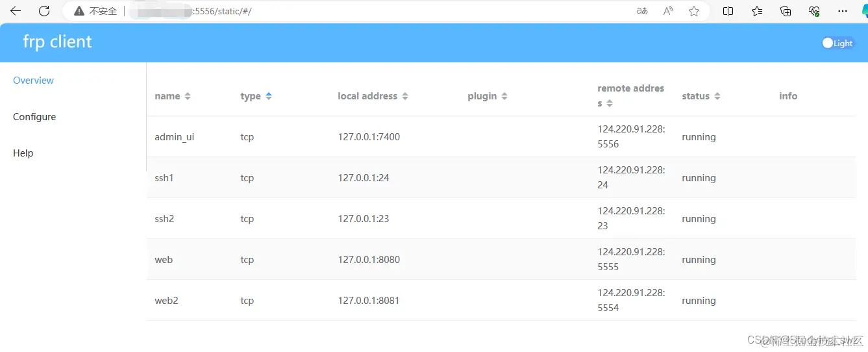The height and width of the screenshot is (352, 868).
Task: Click remote address ending in 5555
Action: [631, 259]
